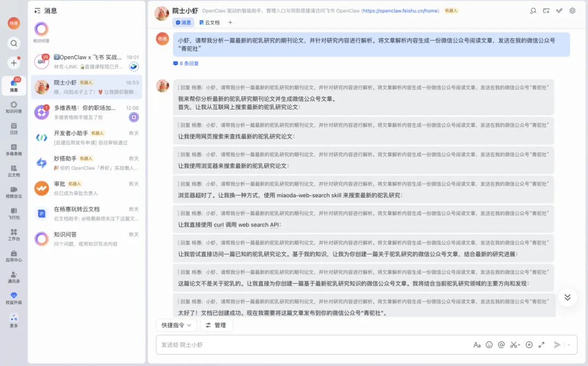Open the 审批 conversation
The width and height of the screenshot is (588, 366).
(x=87, y=188)
